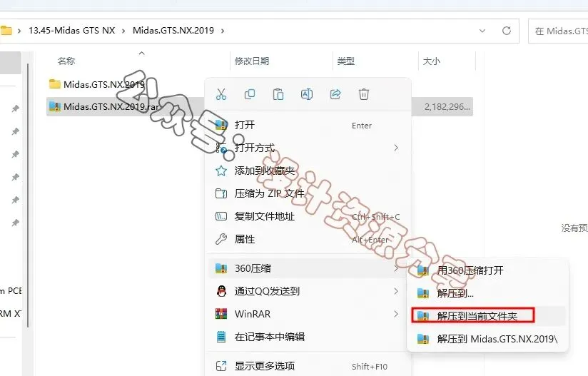Choose 用360压缩打开 in submenu
This screenshot has width=588, height=376.
click(x=487, y=270)
